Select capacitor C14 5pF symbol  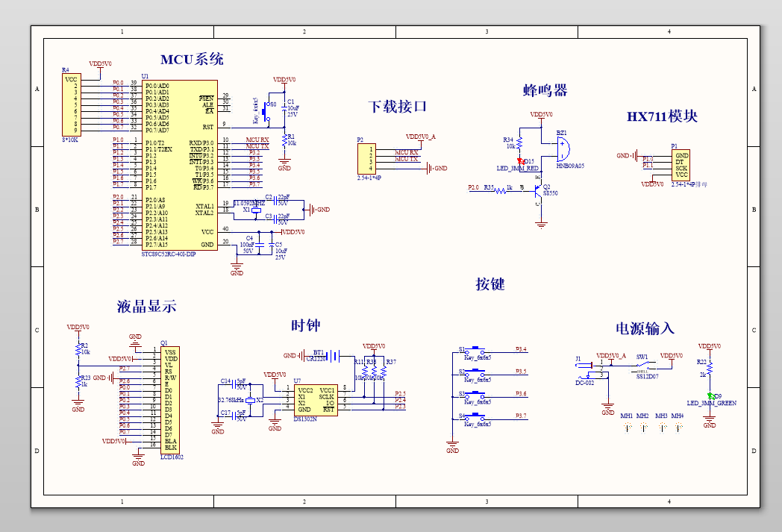coord(234,384)
